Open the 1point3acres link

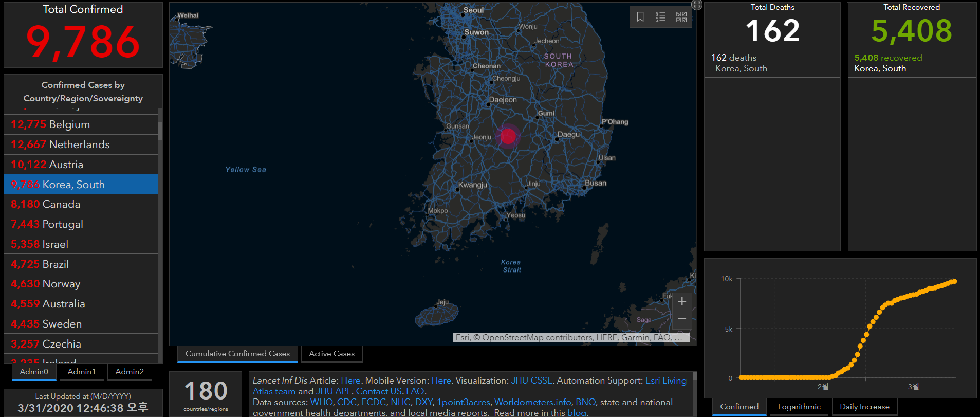[464, 402]
